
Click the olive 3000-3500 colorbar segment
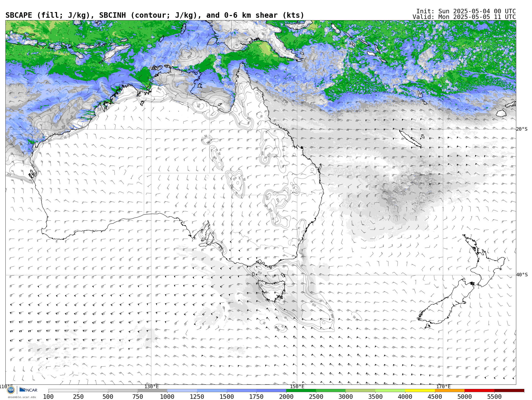coord(361,391)
